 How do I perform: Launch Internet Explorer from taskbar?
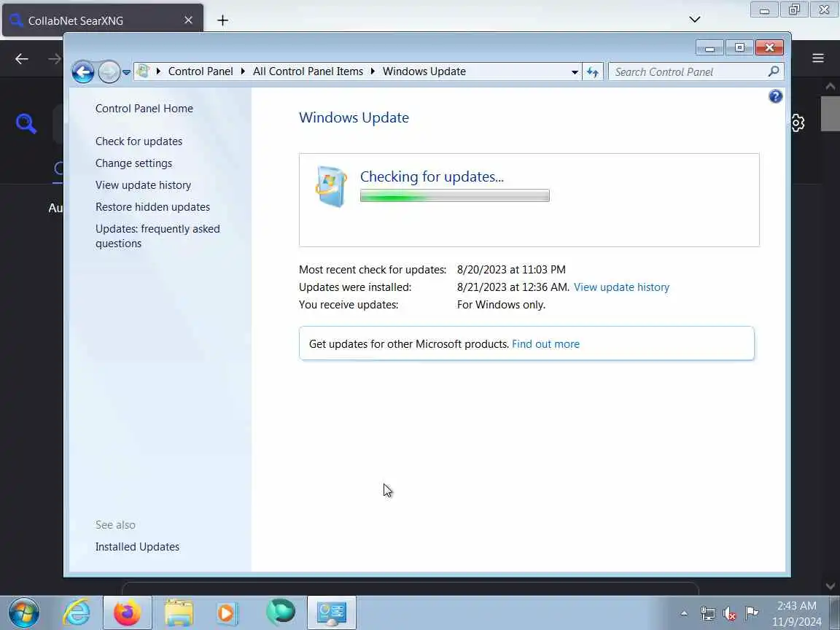click(77, 612)
